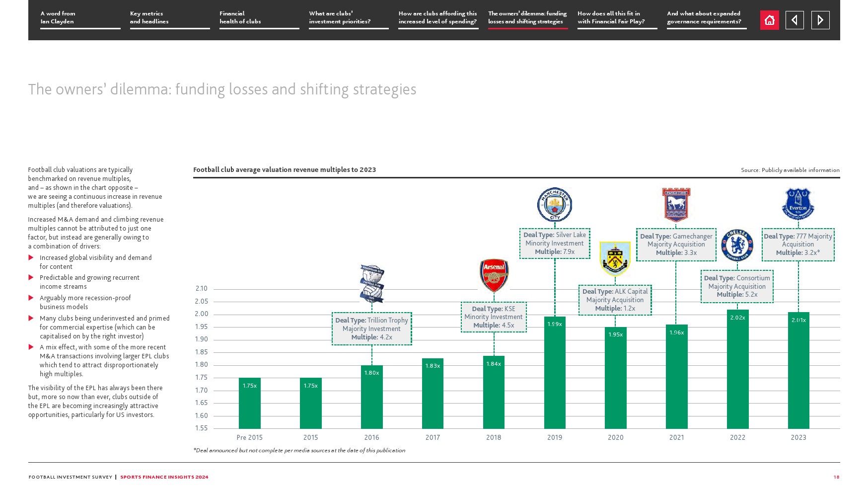Click the Manchester City crest
This screenshot has width=868, height=493.
(x=555, y=204)
